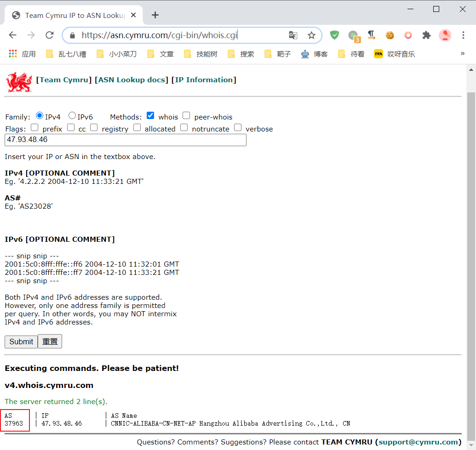Enable the cc flag checkbox
The width and height of the screenshot is (476, 450).
pyautogui.click(x=71, y=127)
